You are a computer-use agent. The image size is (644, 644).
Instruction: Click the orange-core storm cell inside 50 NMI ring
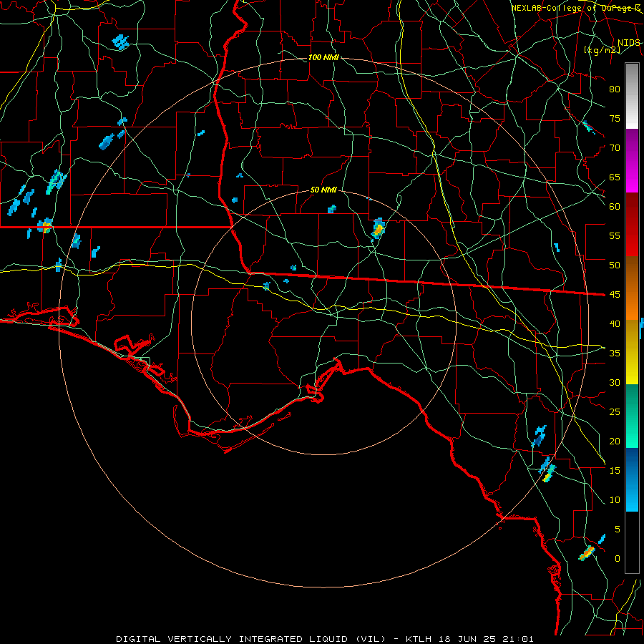pyautogui.click(x=378, y=228)
